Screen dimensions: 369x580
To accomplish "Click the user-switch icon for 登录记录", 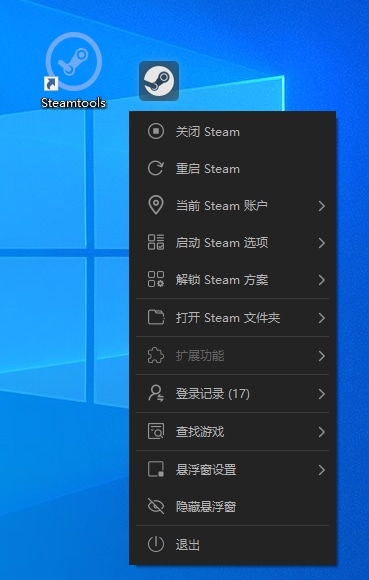I will coord(156,393).
